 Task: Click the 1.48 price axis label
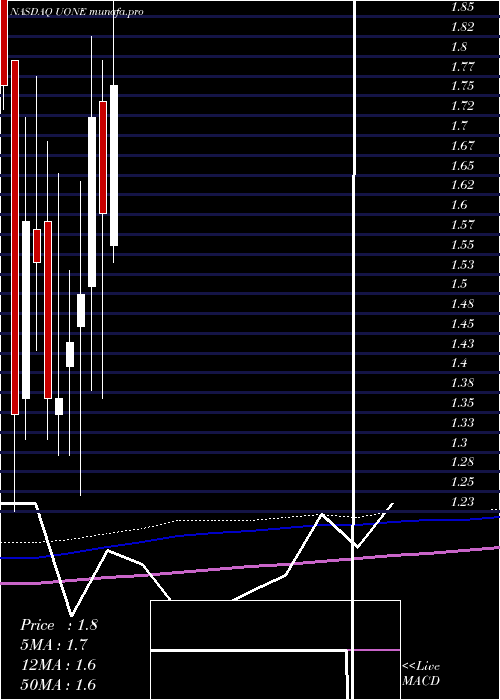462,304
